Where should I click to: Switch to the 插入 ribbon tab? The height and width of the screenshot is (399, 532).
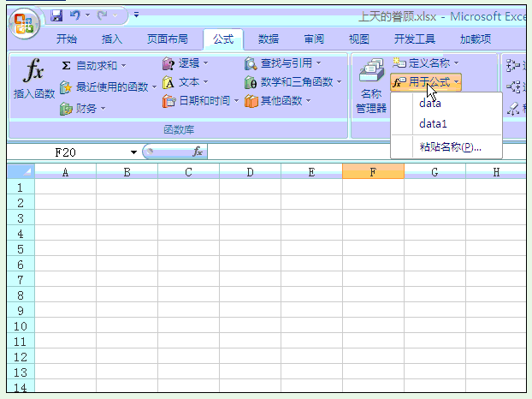112,39
